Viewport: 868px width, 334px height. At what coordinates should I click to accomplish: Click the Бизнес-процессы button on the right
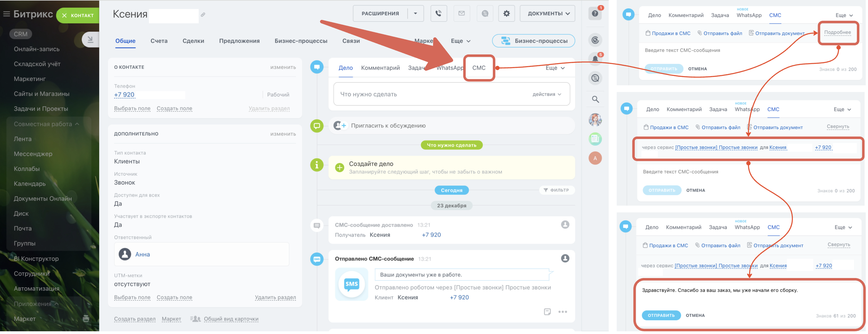point(533,41)
